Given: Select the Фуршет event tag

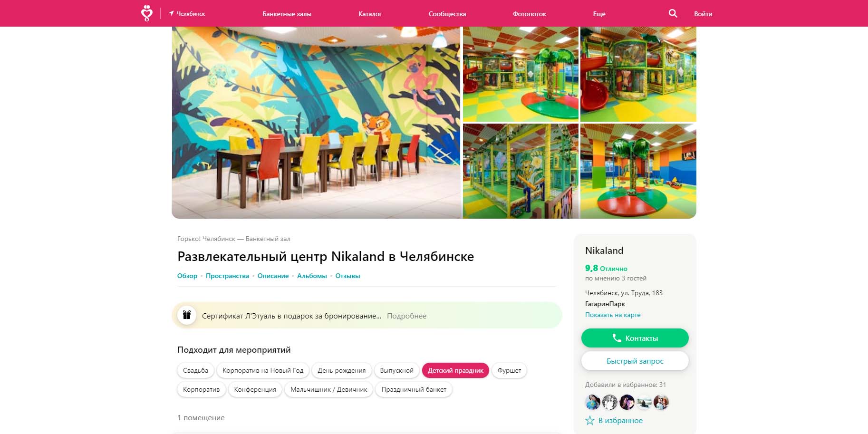Looking at the screenshot, I should click(x=509, y=370).
